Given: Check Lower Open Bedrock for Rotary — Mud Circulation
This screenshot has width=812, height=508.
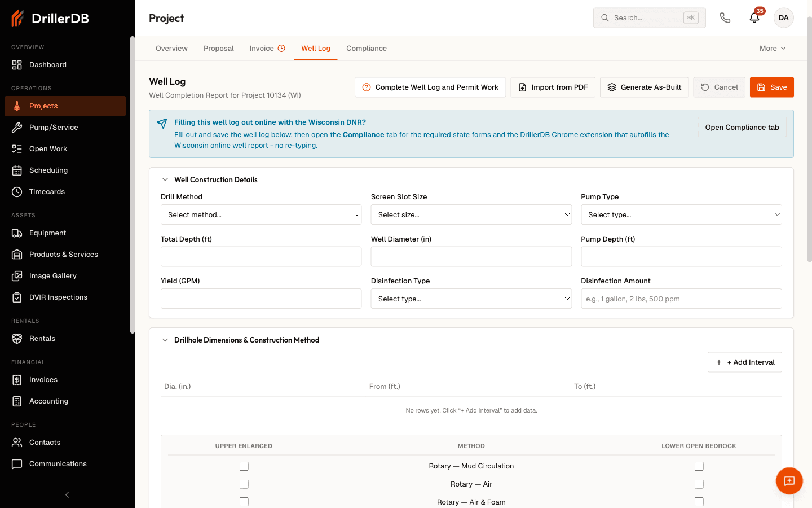Looking at the screenshot, I should point(699,466).
